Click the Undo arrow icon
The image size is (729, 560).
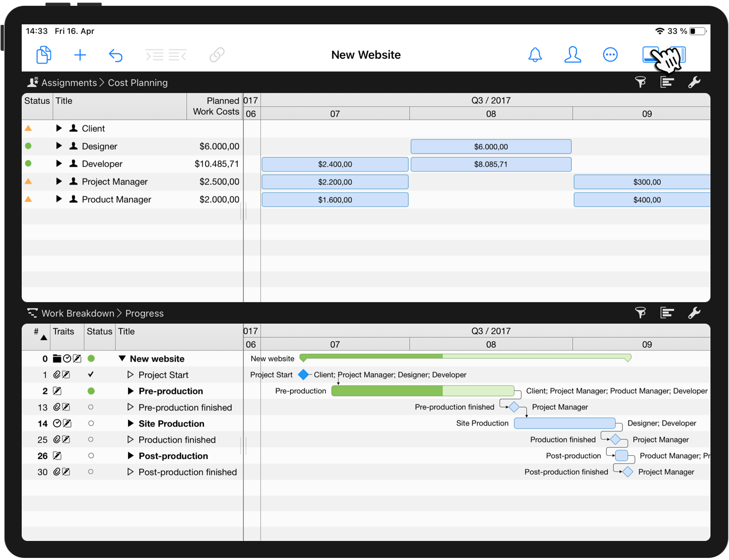pyautogui.click(x=115, y=55)
